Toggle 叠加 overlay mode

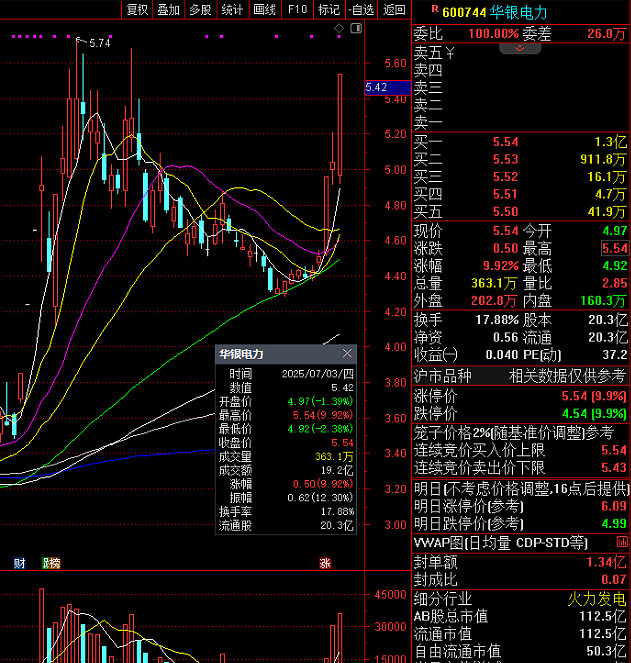click(168, 10)
